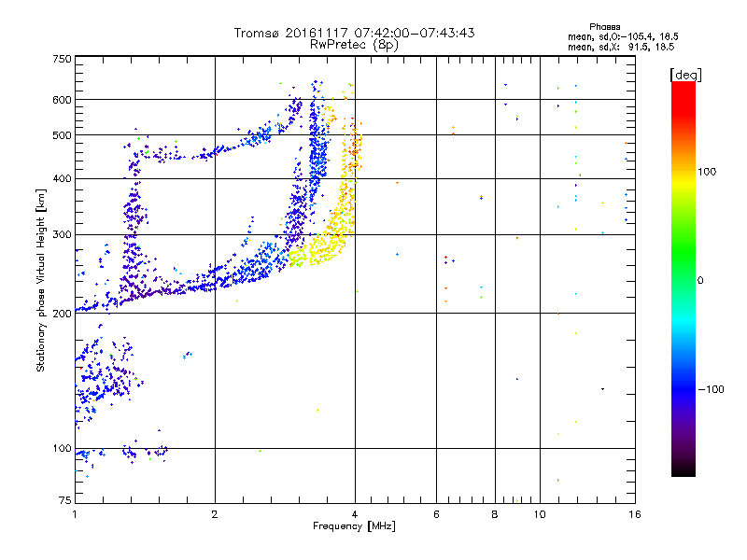The image size is (747, 560).
Task: Click the '[deg]' colorbar label
Action: [685, 75]
